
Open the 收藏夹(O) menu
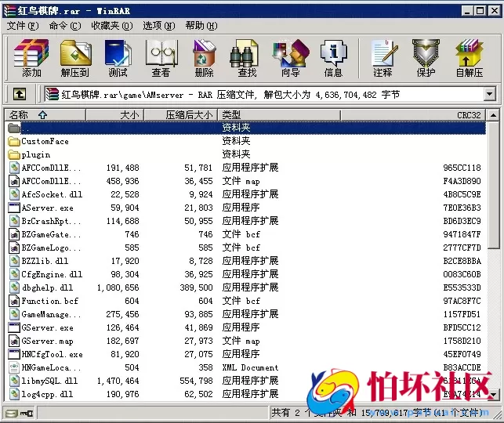[112, 26]
